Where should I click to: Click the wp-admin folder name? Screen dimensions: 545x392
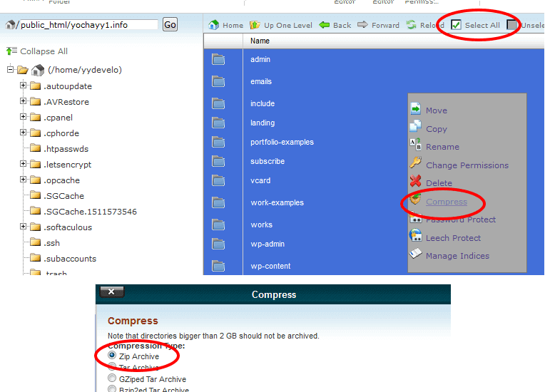[x=268, y=244]
